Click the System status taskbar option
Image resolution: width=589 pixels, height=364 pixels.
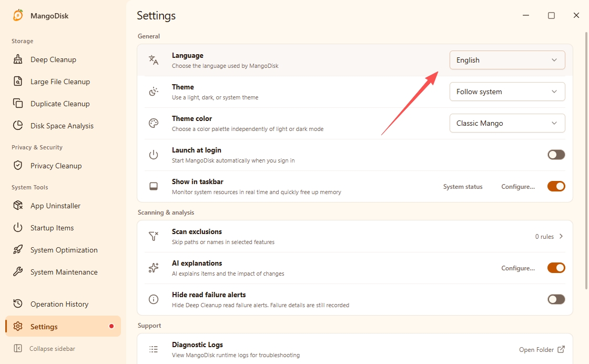(x=463, y=187)
